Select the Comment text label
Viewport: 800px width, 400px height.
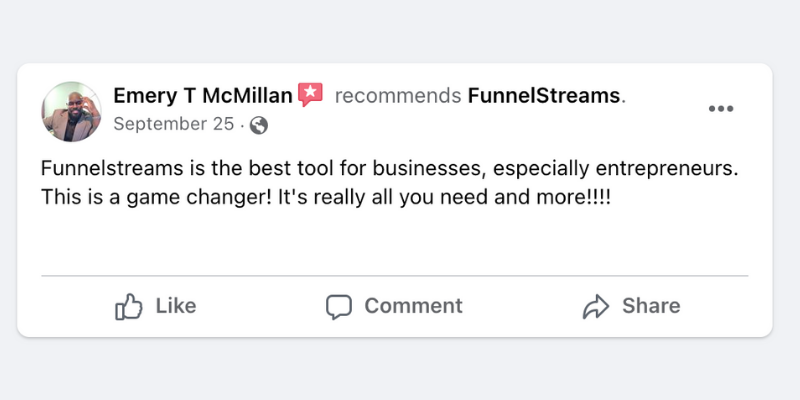413,306
